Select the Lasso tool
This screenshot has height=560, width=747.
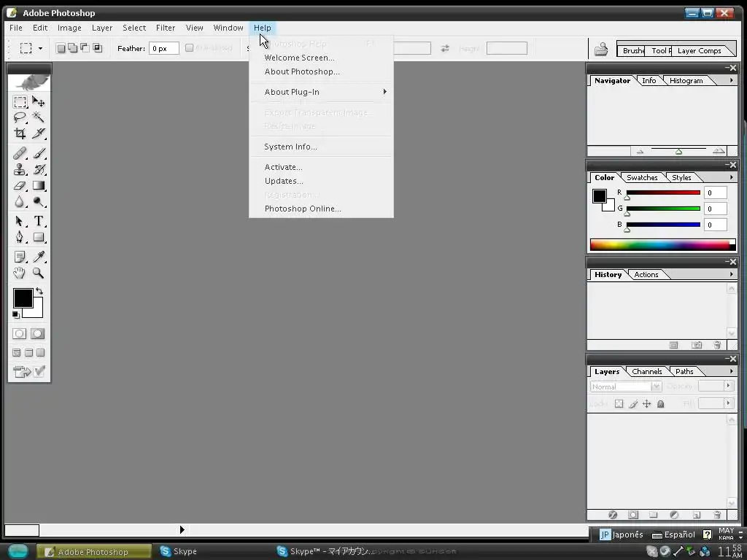click(20, 117)
